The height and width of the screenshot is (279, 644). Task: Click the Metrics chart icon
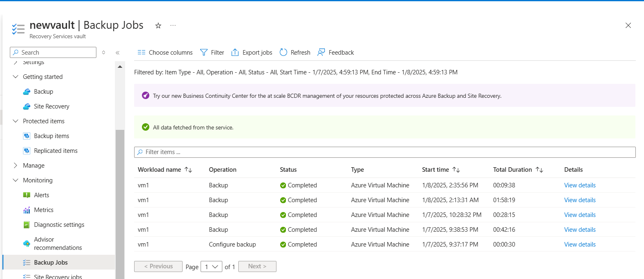coord(27,210)
